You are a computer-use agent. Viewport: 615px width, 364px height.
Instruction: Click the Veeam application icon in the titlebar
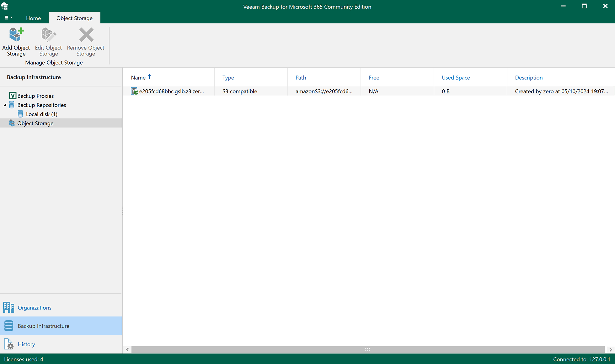(x=5, y=6)
